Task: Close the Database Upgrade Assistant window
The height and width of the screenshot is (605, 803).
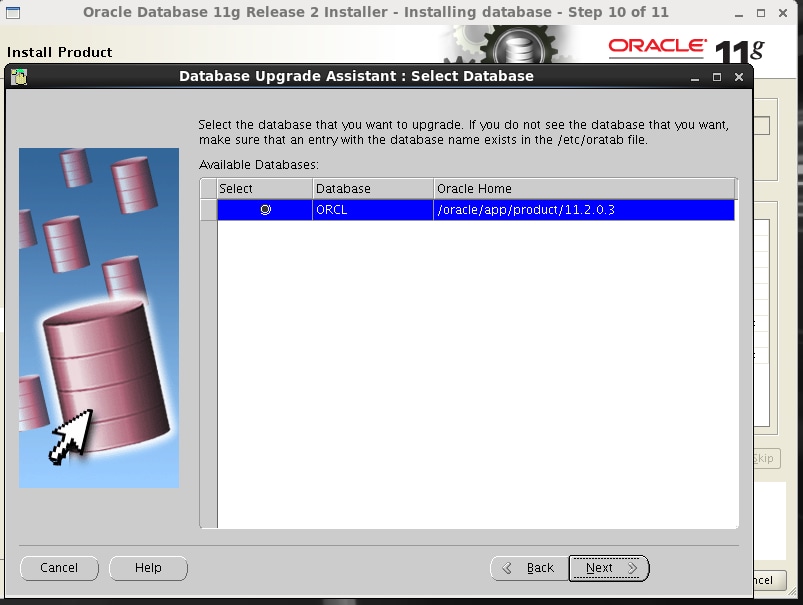Action: [x=738, y=77]
